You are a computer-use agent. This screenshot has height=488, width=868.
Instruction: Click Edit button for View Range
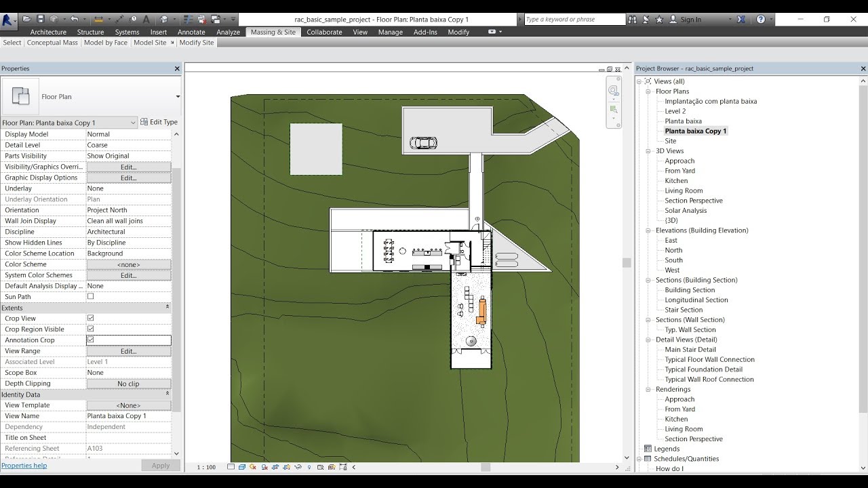(x=129, y=351)
